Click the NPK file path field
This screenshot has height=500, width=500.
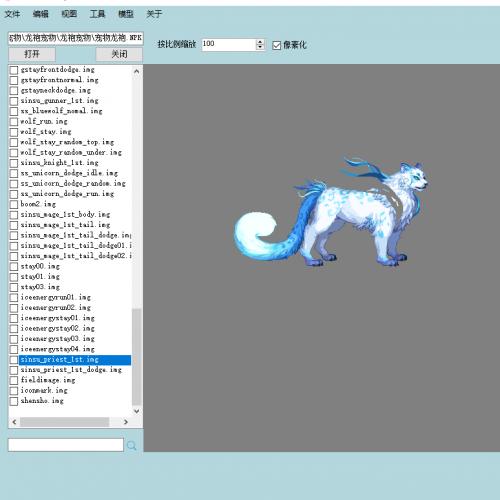click(x=76, y=38)
